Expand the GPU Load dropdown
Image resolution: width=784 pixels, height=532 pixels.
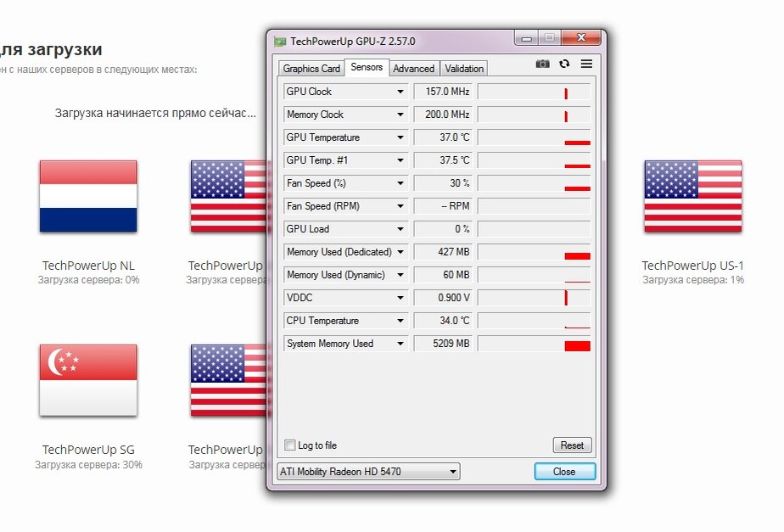[x=400, y=229]
